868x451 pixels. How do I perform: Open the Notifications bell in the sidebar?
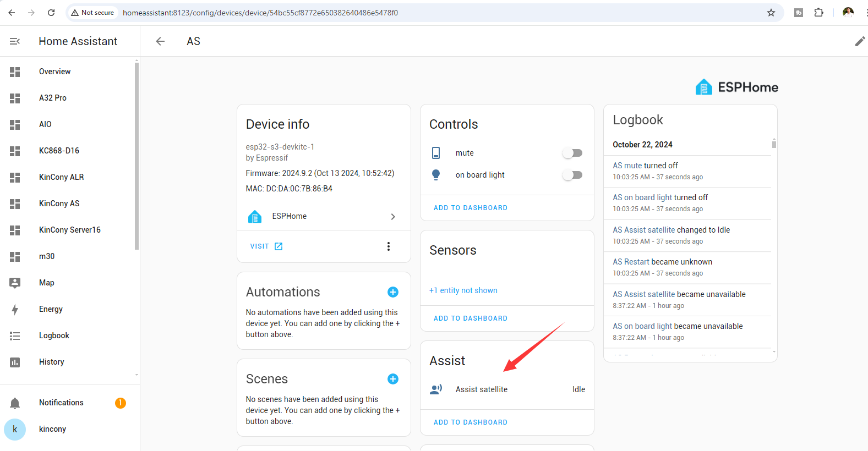pos(15,403)
